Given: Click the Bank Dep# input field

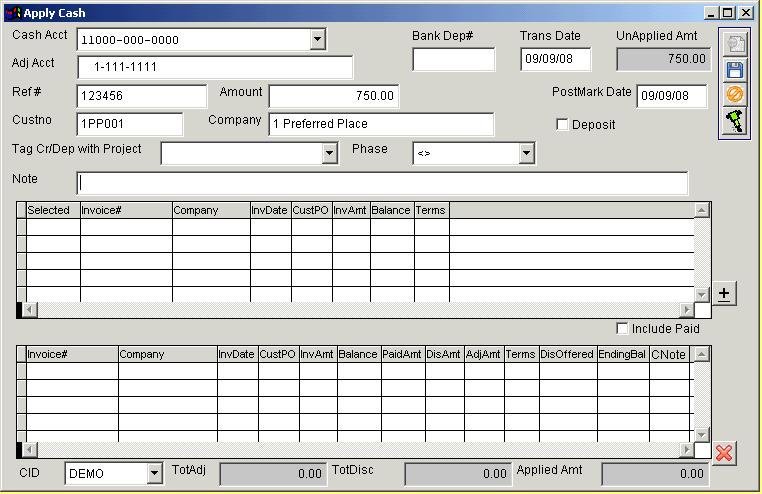Looking at the screenshot, I should tap(453, 60).
